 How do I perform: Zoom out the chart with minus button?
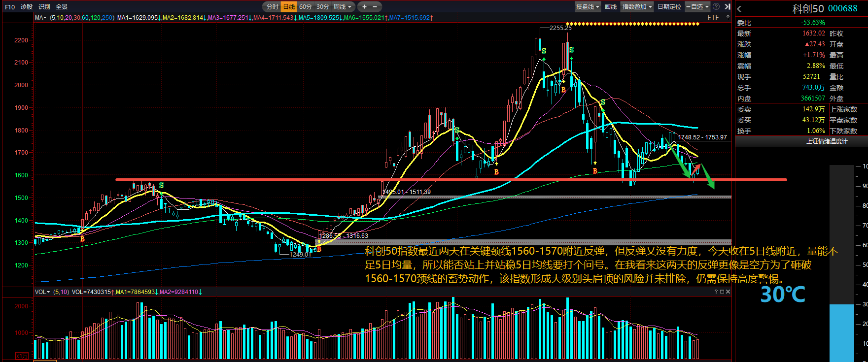(x=375, y=7)
